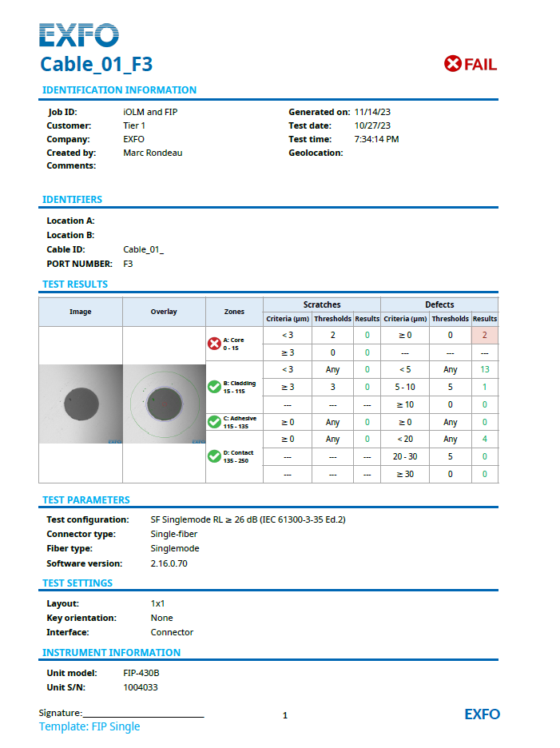The image size is (560, 748).
Task: Click the Defects column group header
Action: (x=439, y=304)
